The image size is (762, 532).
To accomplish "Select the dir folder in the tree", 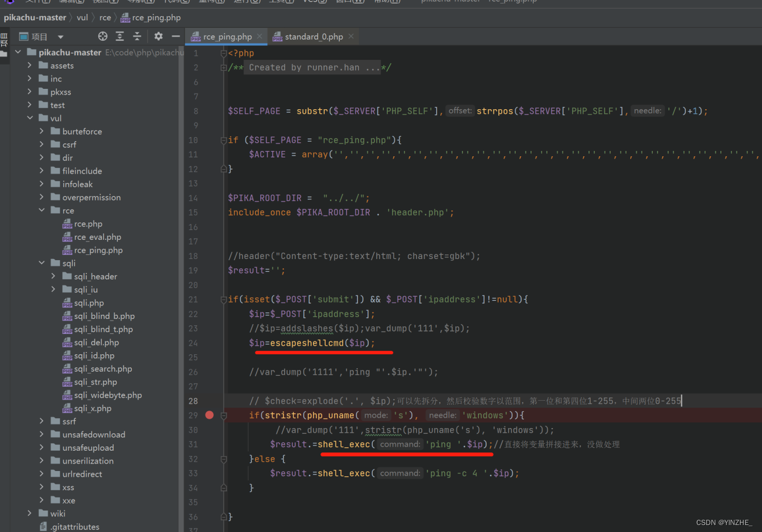I will pos(67,158).
